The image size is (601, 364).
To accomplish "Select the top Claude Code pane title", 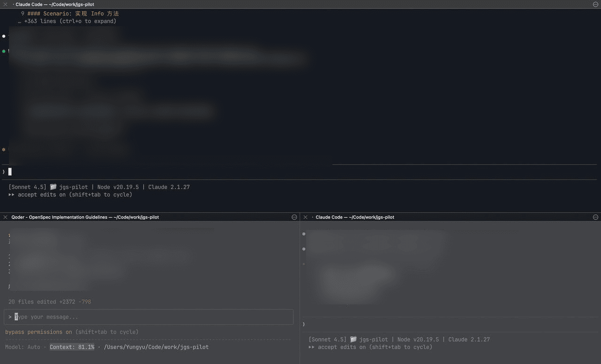I will (x=54, y=4).
